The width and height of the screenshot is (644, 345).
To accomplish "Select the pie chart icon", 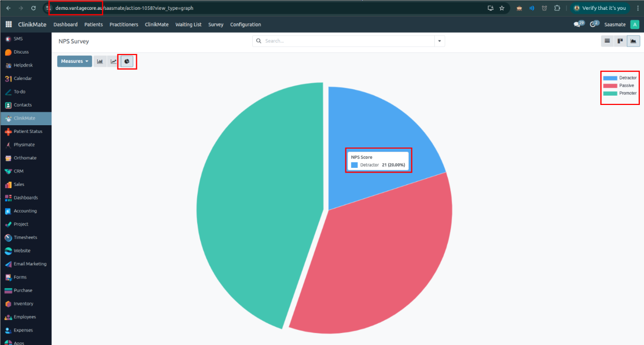I will [127, 61].
